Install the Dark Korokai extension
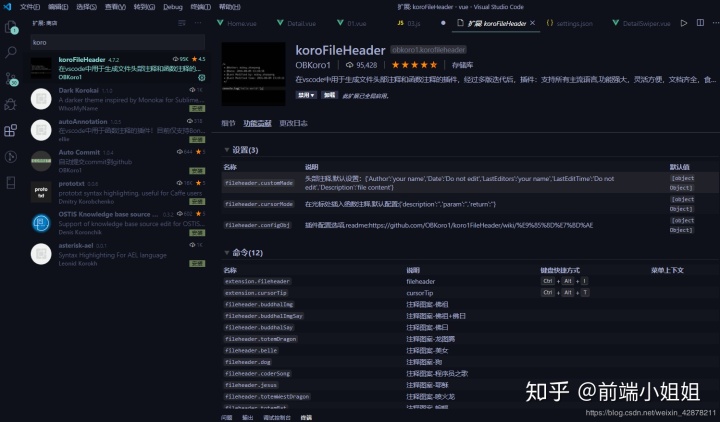720x422 pixels. pos(197,108)
